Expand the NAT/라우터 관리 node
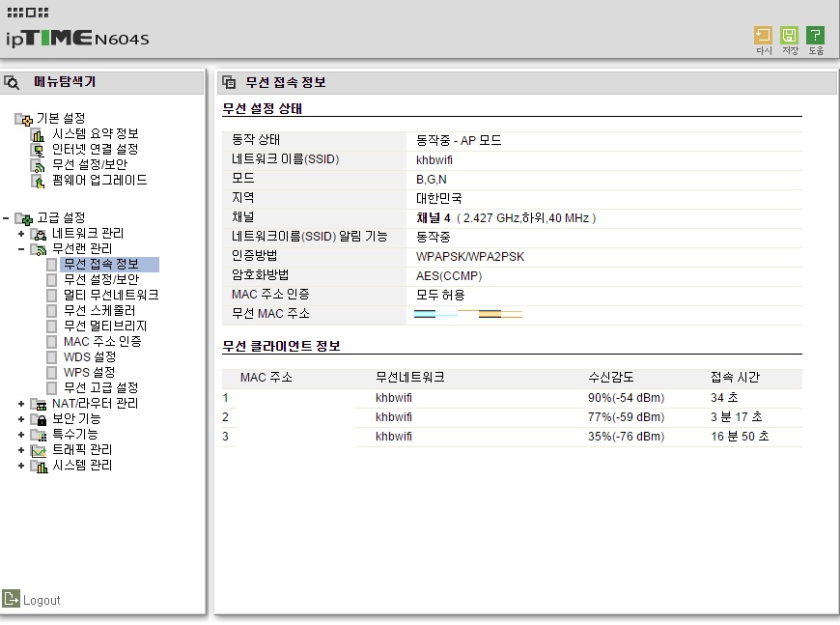Screen dimensions: 840x625 21,404
